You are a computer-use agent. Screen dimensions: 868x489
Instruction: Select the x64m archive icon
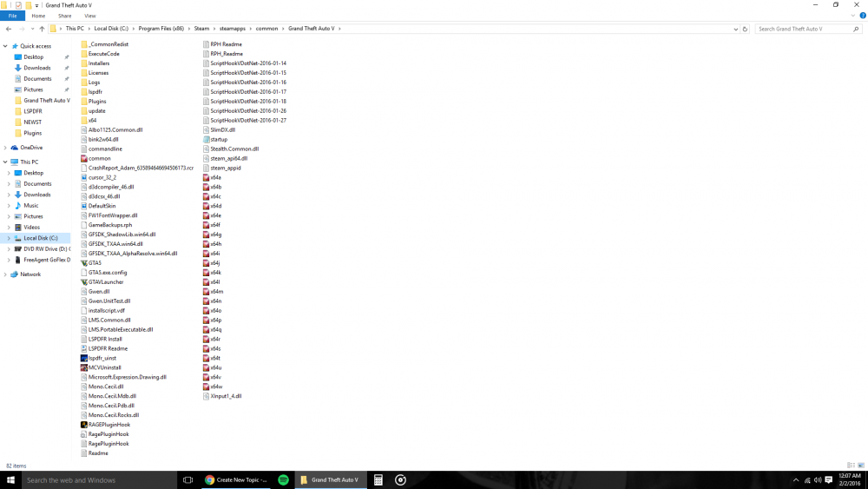pyautogui.click(x=206, y=291)
